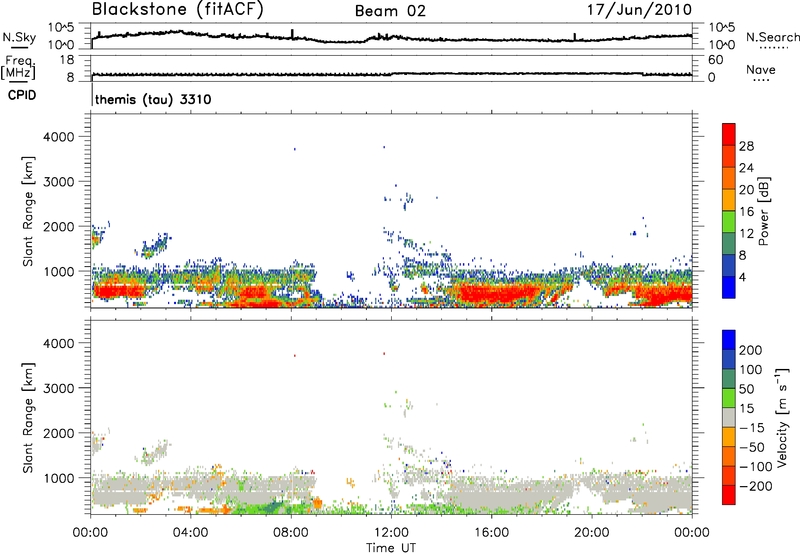Click the '28' label on Power colorbar
The width and height of the screenshot is (800, 554).
(746, 146)
